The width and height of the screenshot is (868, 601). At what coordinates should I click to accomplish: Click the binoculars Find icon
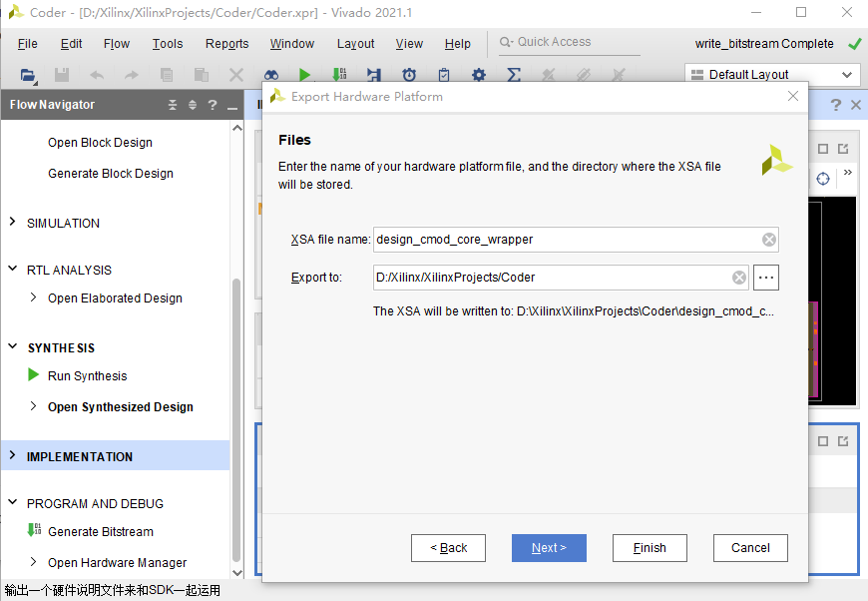(x=271, y=75)
